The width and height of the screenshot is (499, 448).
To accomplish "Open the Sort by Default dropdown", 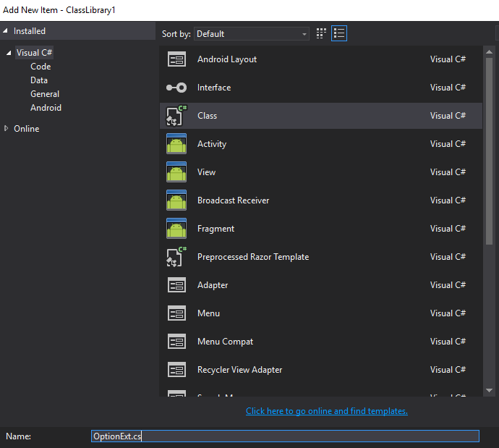I will click(x=252, y=34).
